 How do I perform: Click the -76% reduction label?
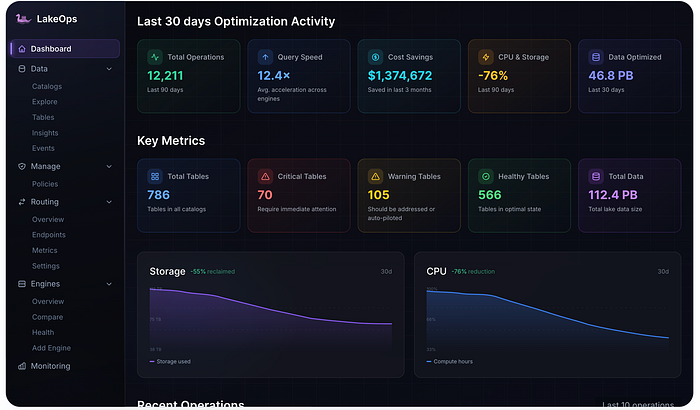tap(473, 272)
